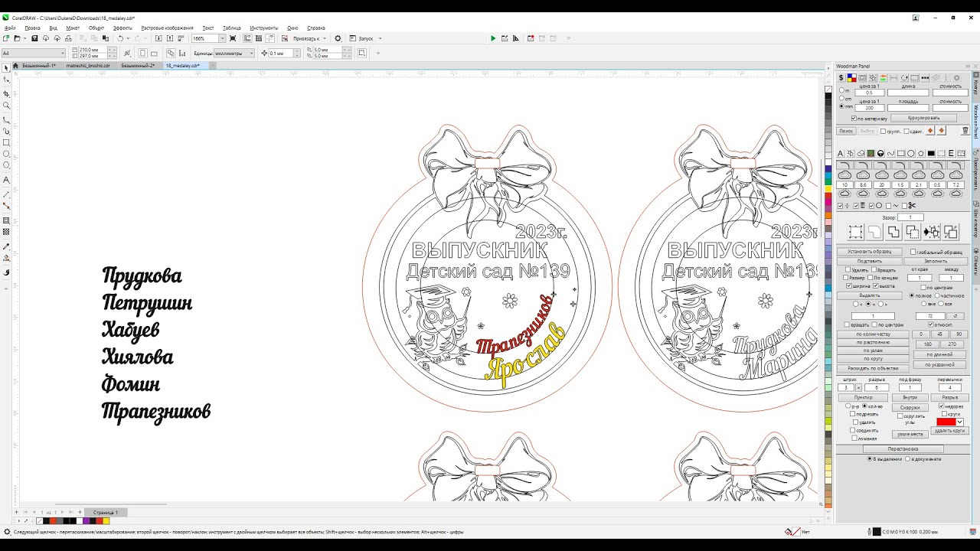Screen dimensions: 980x551
Task: Select the Zoom tool in the toolbox
Action: coord(6,106)
